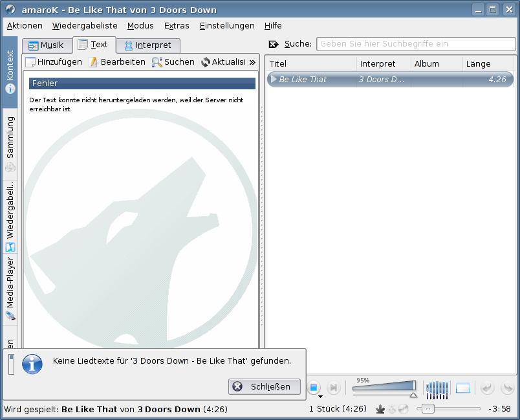Toggle the random mode status icon
The height and width of the screenshot is (420, 520).
pos(392,410)
